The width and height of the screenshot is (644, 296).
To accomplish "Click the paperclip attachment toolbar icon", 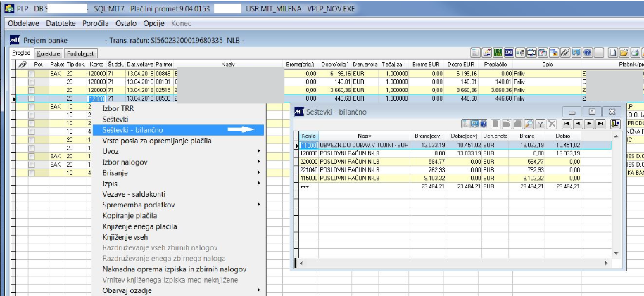I will click(564, 53).
